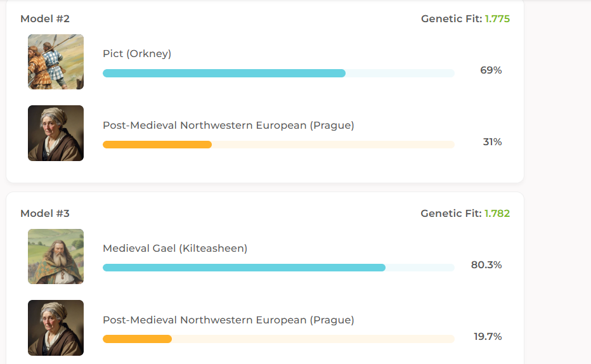591x364 pixels.
Task: Select the Model #3 heading
Action: coord(44,214)
